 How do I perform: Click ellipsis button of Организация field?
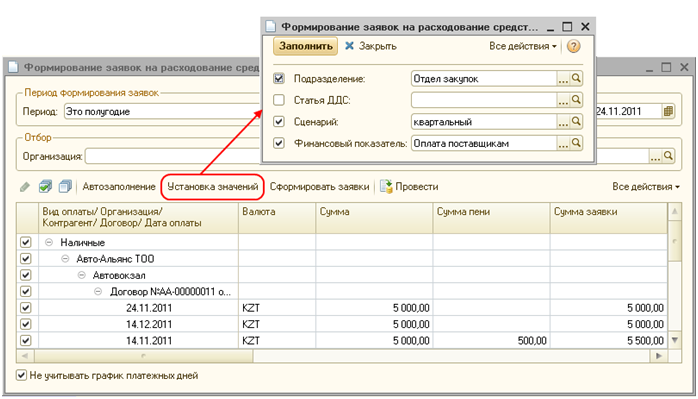[655, 156]
